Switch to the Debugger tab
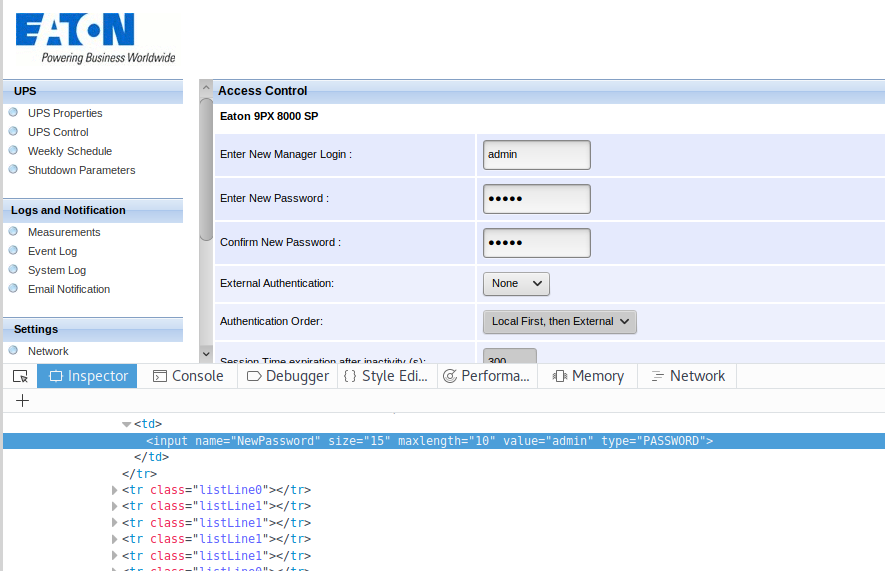This screenshot has height=571, width=885. pyautogui.click(x=288, y=376)
